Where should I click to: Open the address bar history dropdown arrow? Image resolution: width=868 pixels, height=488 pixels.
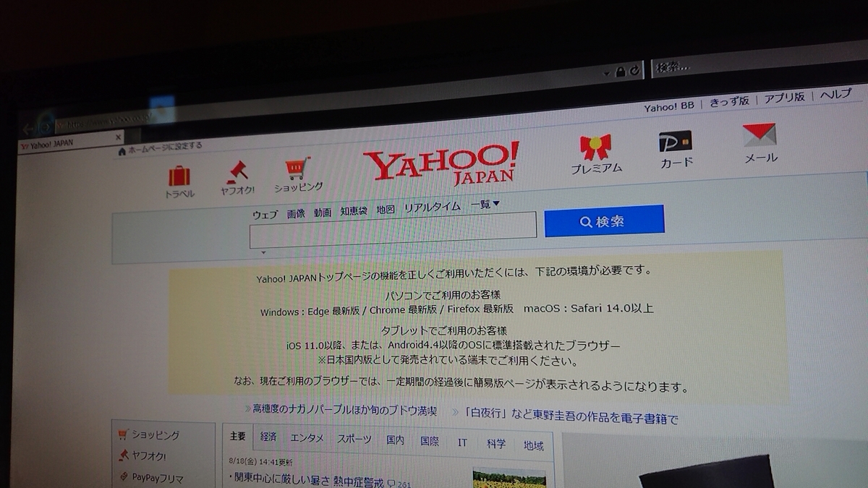[x=607, y=73]
